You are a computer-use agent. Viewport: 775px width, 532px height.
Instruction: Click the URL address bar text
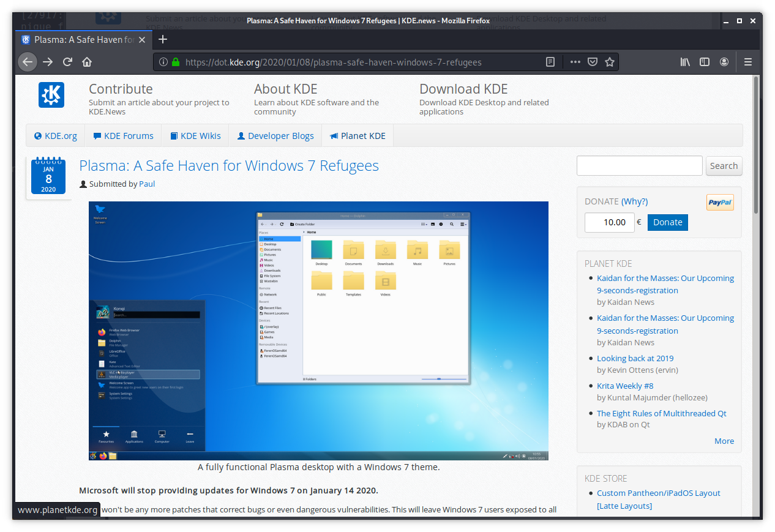(334, 62)
